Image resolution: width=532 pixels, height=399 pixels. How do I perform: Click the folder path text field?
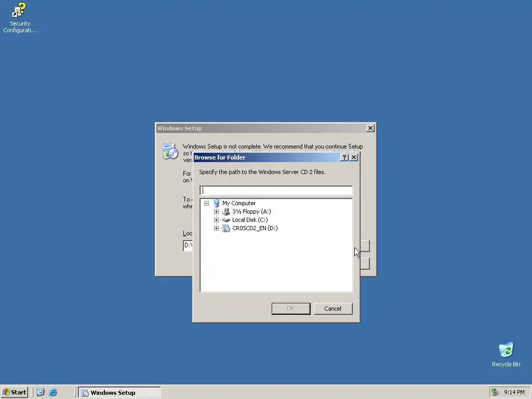pos(276,190)
